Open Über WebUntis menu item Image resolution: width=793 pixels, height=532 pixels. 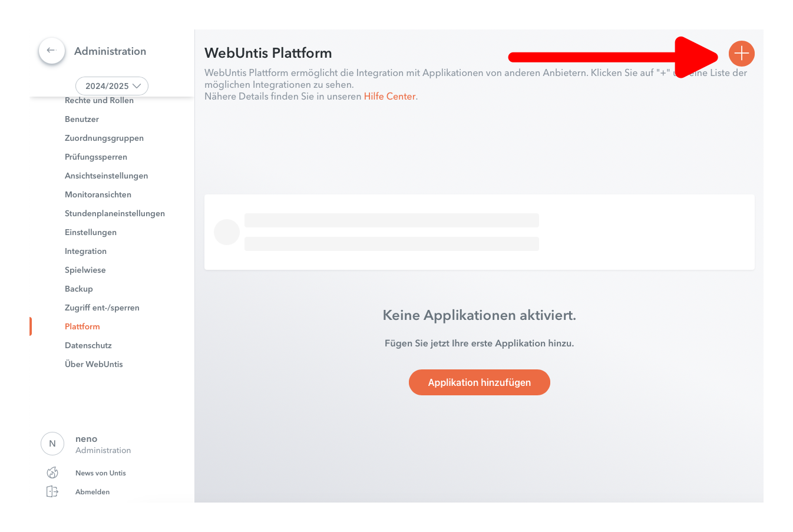pyautogui.click(x=94, y=364)
